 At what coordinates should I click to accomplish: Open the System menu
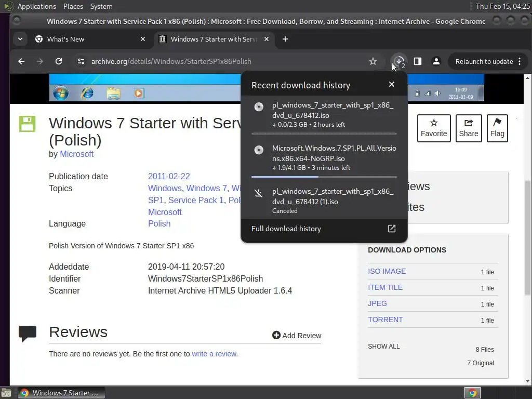tap(101, 6)
